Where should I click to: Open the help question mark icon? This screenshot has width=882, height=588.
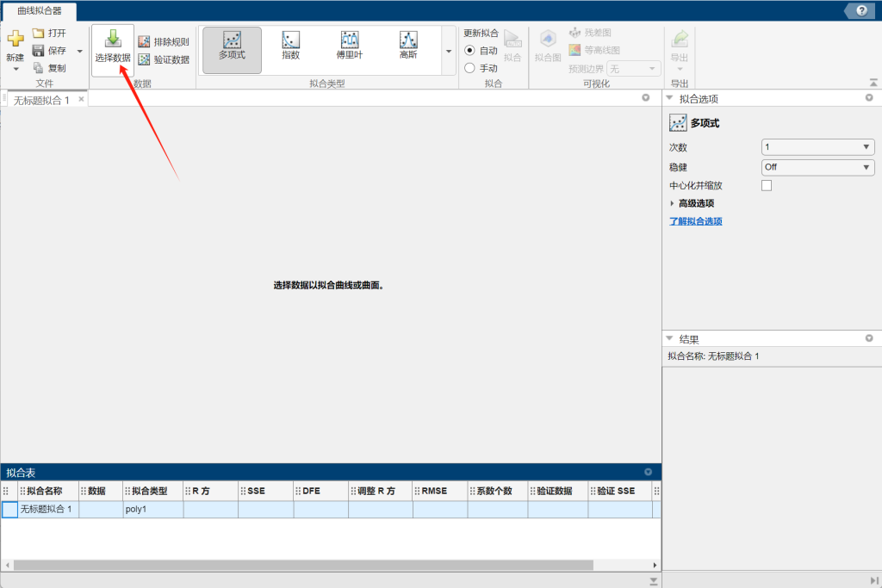click(x=861, y=10)
